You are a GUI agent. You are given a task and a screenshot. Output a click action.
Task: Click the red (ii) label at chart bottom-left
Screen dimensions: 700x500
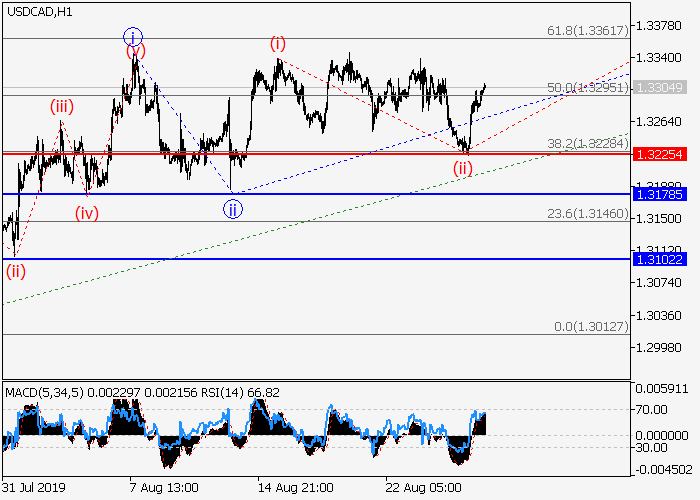15,271
